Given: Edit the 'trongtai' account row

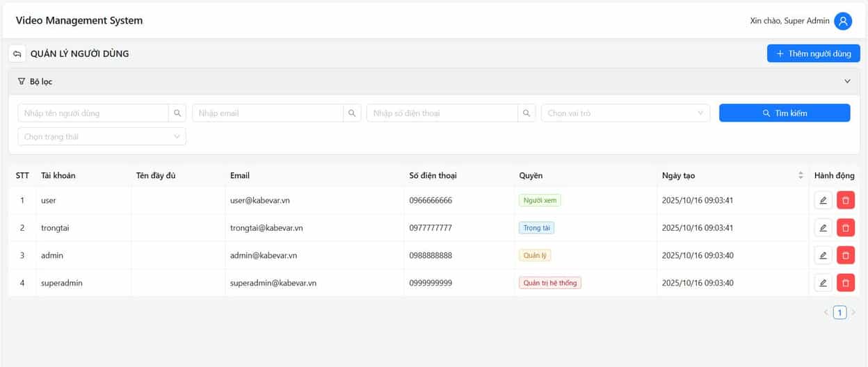Looking at the screenshot, I should [x=823, y=228].
